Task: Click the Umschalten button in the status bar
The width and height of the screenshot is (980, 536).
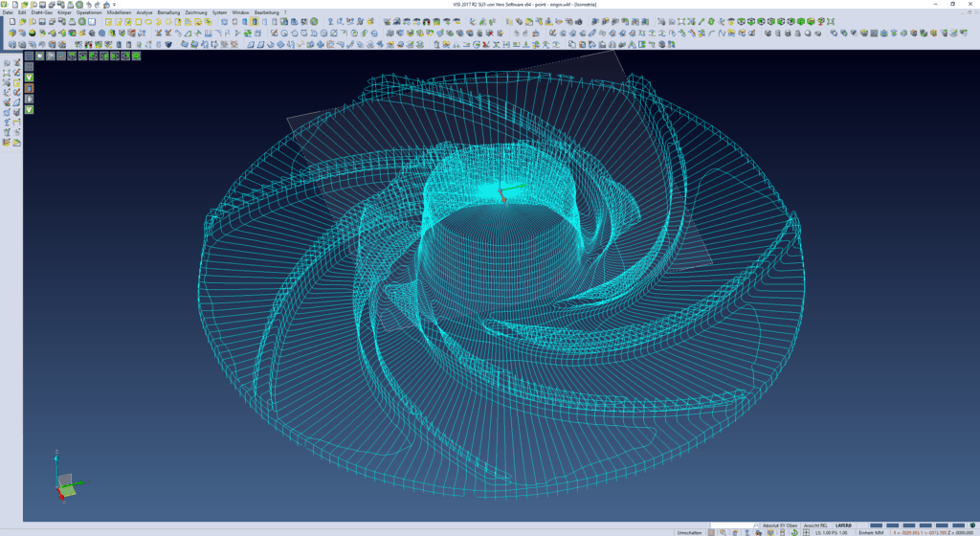Action: [689, 532]
